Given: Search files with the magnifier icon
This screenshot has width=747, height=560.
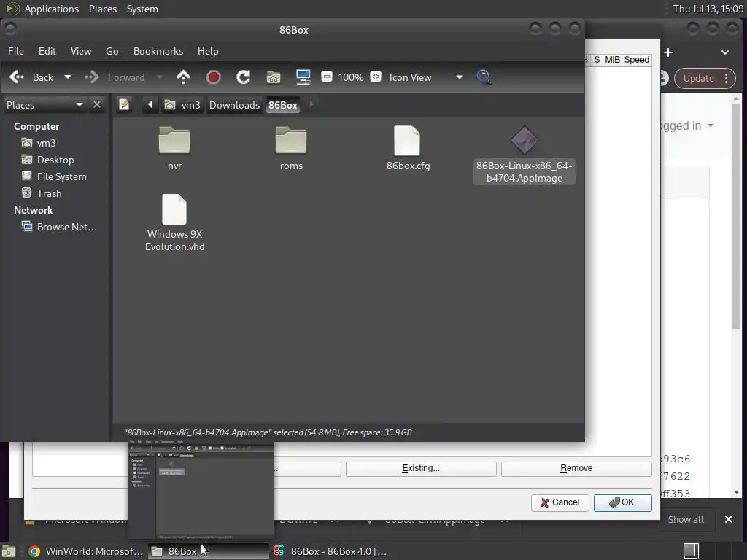Looking at the screenshot, I should click(484, 77).
